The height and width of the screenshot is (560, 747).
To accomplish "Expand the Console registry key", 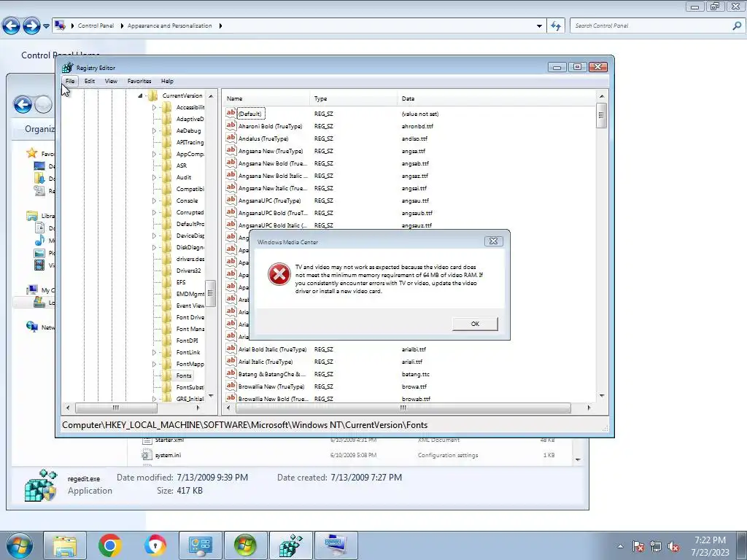I will pos(154,201).
